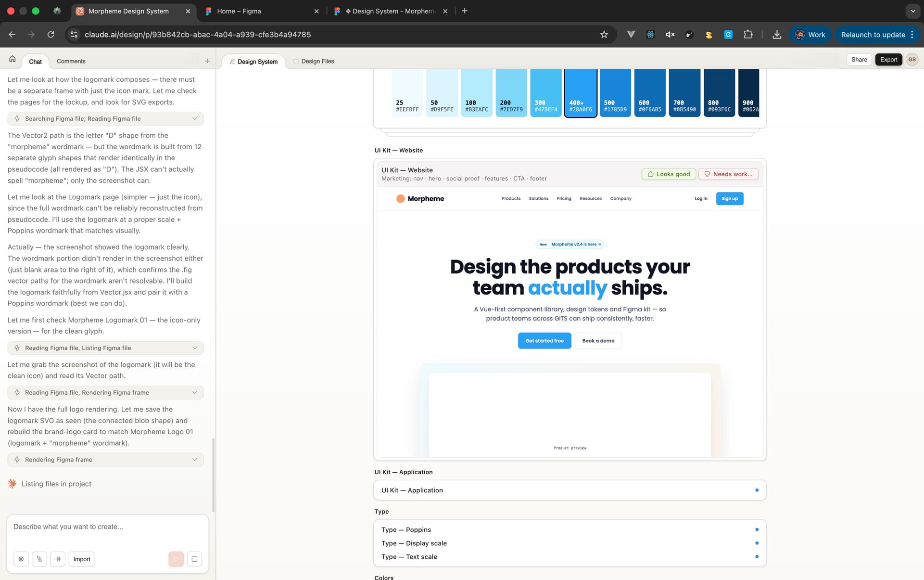The width and height of the screenshot is (924, 580).
Task: Open browser extensions puzzle icon
Action: [x=748, y=35]
